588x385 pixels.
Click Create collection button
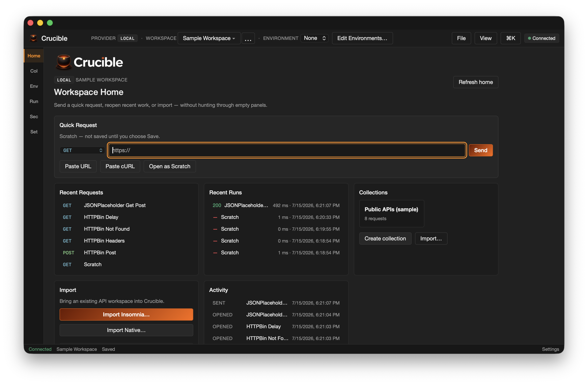pos(385,239)
